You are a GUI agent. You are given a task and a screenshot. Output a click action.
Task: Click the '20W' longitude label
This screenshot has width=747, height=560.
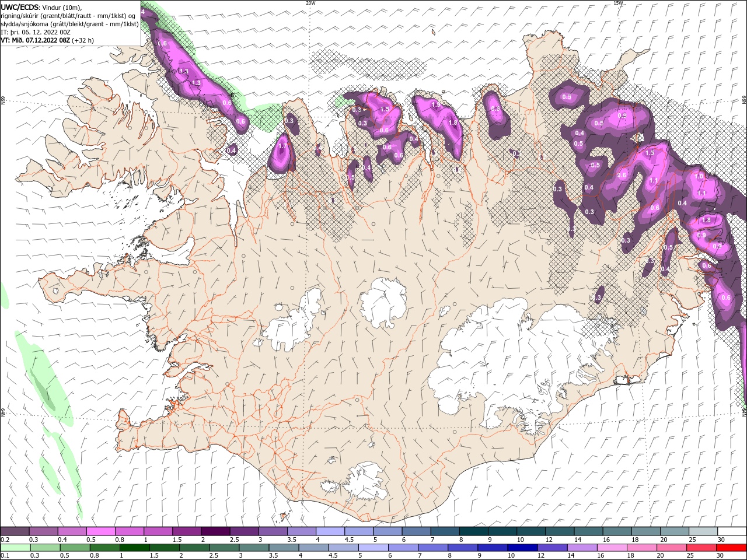point(310,3)
